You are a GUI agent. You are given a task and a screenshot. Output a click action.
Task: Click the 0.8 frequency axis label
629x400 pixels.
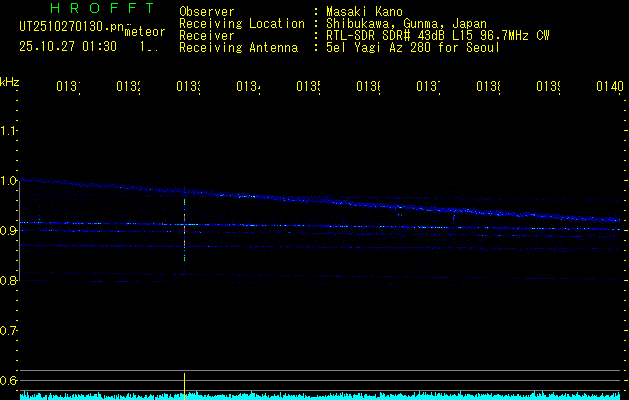point(9,281)
